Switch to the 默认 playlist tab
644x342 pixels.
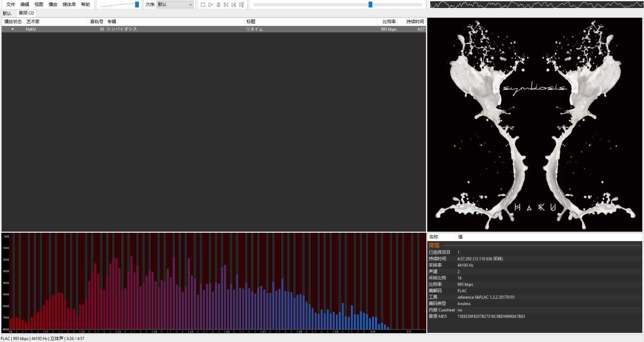(7, 13)
